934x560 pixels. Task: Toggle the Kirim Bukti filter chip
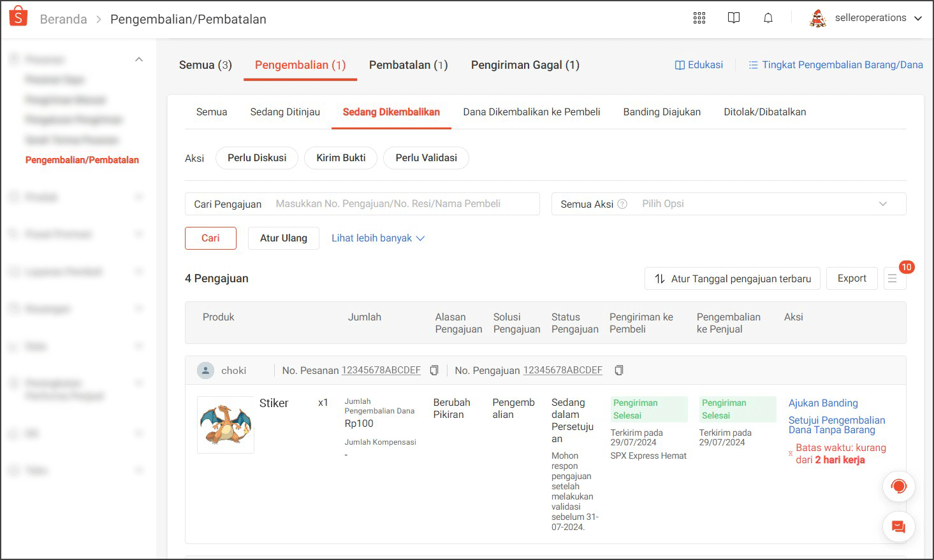pyautogui.click(x=340, y=158)
